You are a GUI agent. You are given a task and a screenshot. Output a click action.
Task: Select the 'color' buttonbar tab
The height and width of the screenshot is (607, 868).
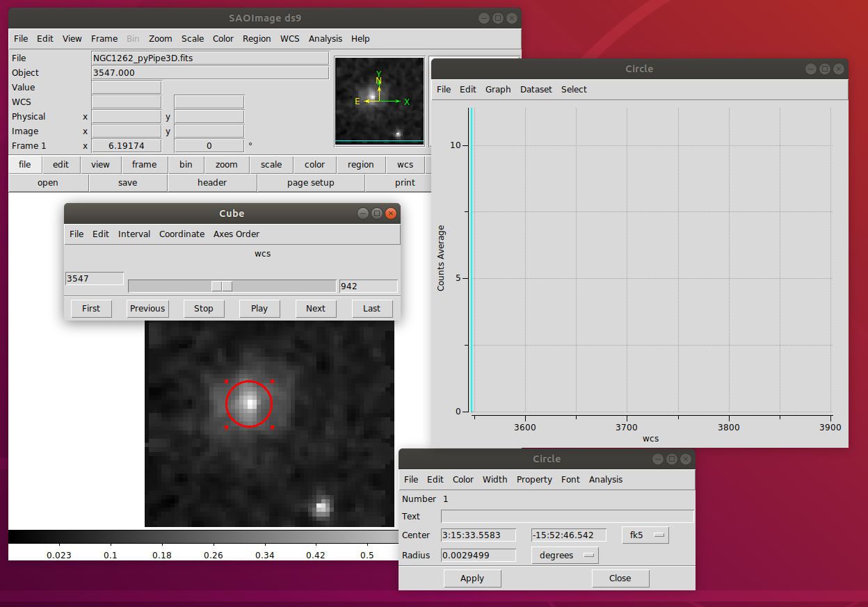(x=314, y=165)
